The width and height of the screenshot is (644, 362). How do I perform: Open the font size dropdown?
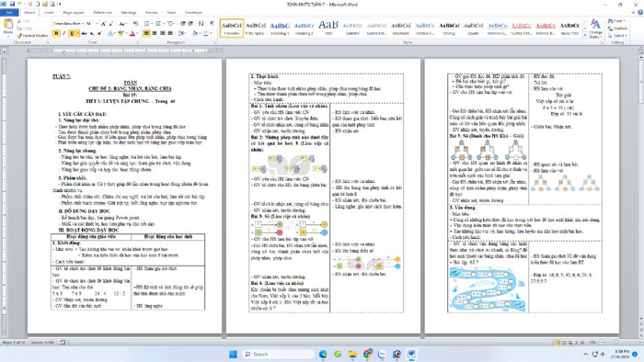[x=97, y=24]
